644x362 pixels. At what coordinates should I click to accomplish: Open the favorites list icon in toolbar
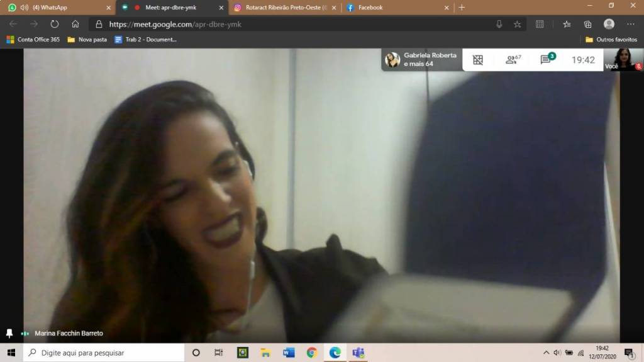coord(566,25)
